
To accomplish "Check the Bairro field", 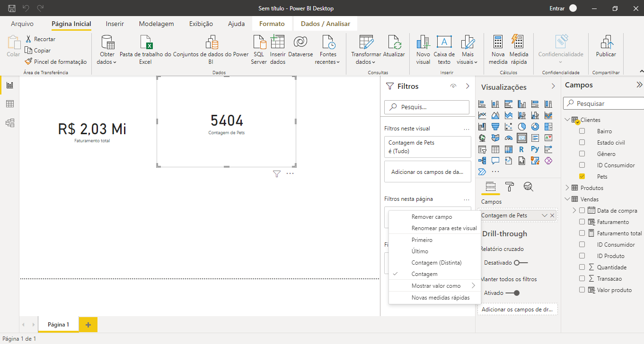I will 582,131.
